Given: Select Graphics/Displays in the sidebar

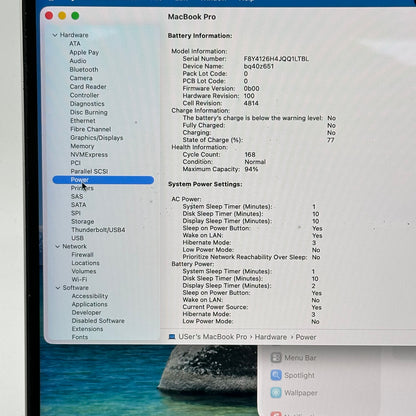Looking at the screenshot, I should 97,138.
